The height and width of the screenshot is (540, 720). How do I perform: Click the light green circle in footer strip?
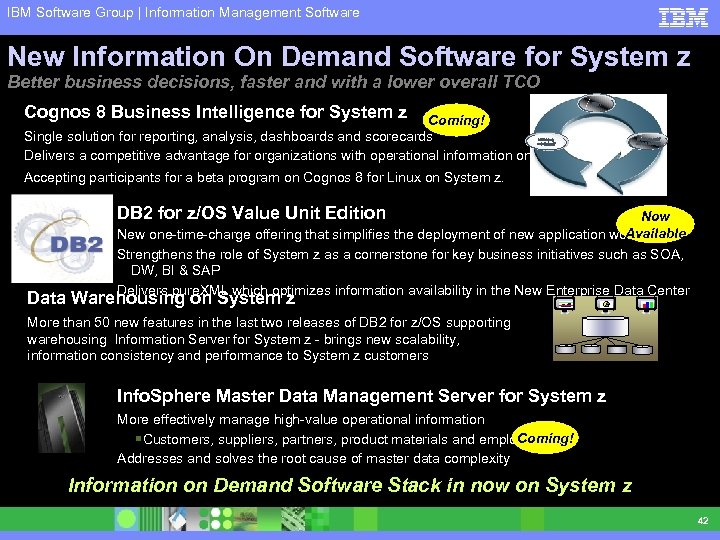[125, 519]
